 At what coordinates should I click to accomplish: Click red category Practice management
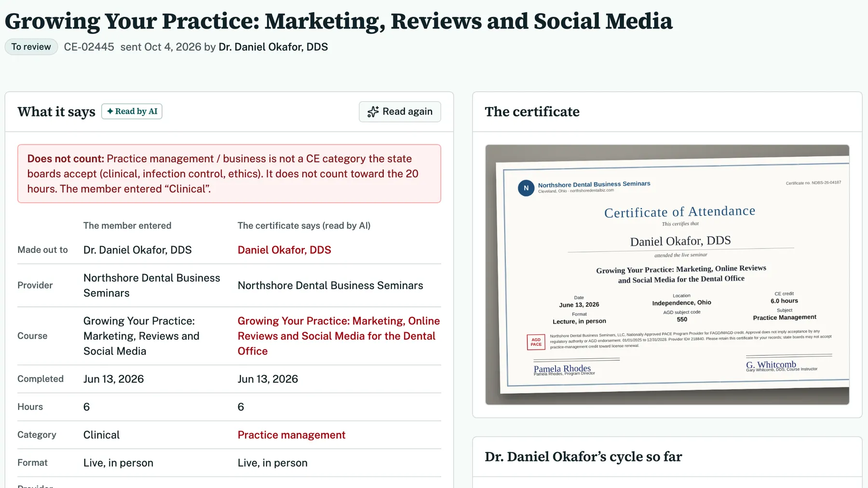pyautogui.click(x=292, y=435)
